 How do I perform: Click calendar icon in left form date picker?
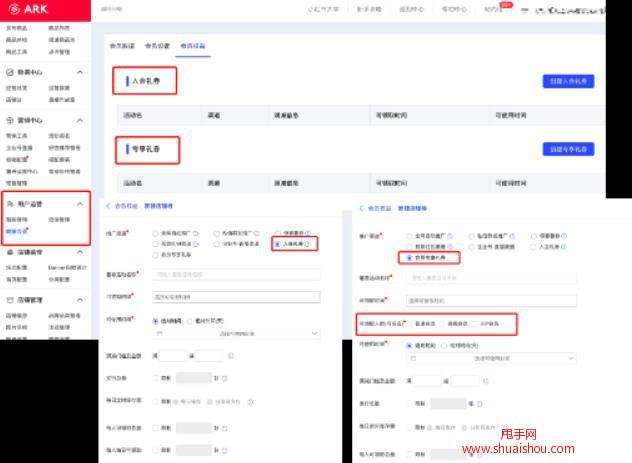[160, 334]
